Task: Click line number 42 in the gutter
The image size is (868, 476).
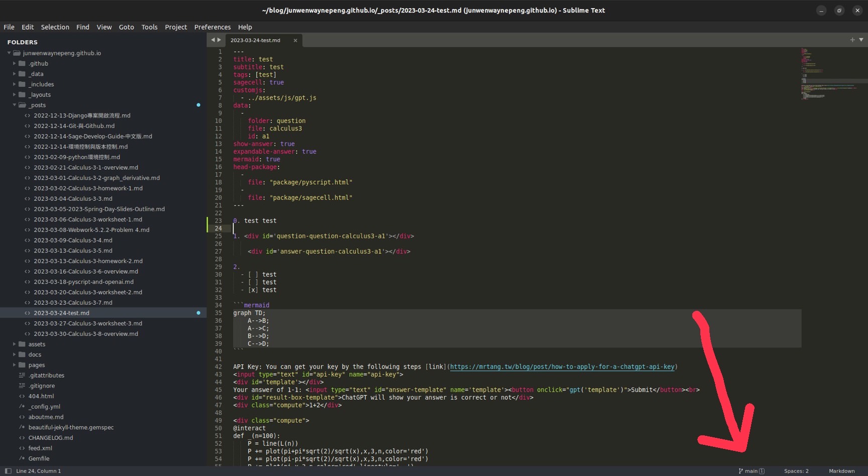Action: [x=218, y=367]
